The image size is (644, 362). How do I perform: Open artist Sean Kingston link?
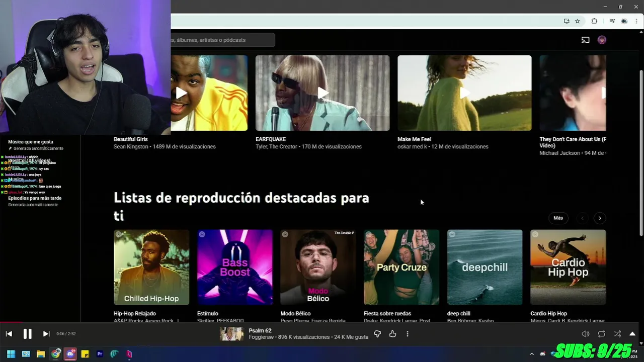(x=131, y=147)
